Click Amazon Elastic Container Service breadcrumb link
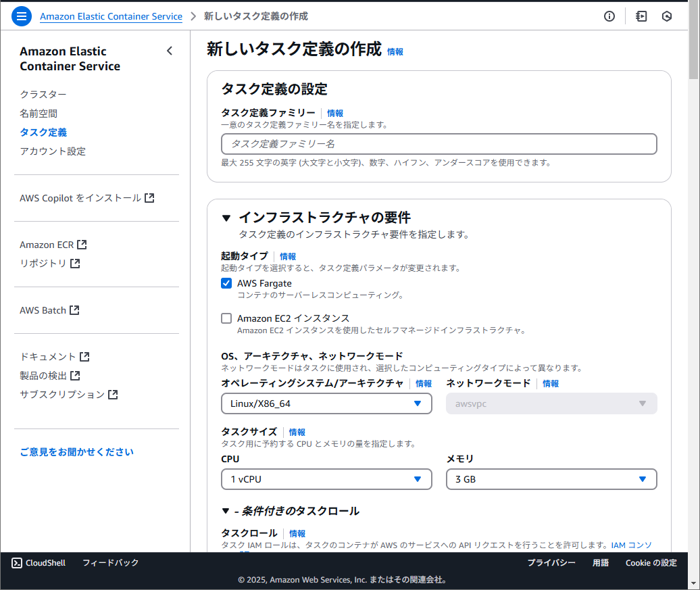Image resolution: width=700 pixels, height=590 pixels. tap(111, 16)
